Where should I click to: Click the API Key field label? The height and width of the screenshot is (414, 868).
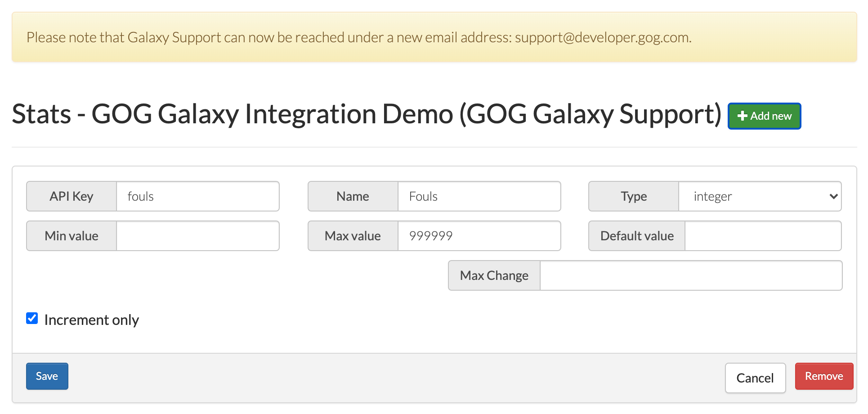pos(72,196)
